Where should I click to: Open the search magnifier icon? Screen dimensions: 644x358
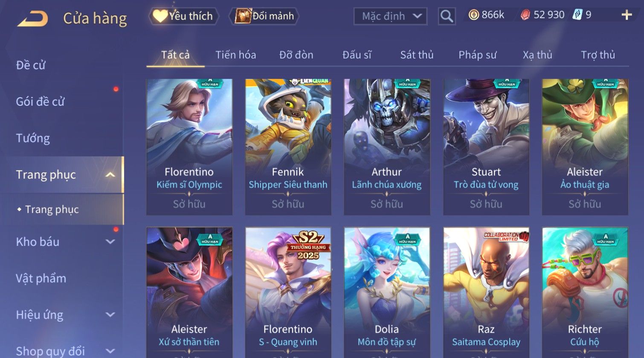(447, 16)
